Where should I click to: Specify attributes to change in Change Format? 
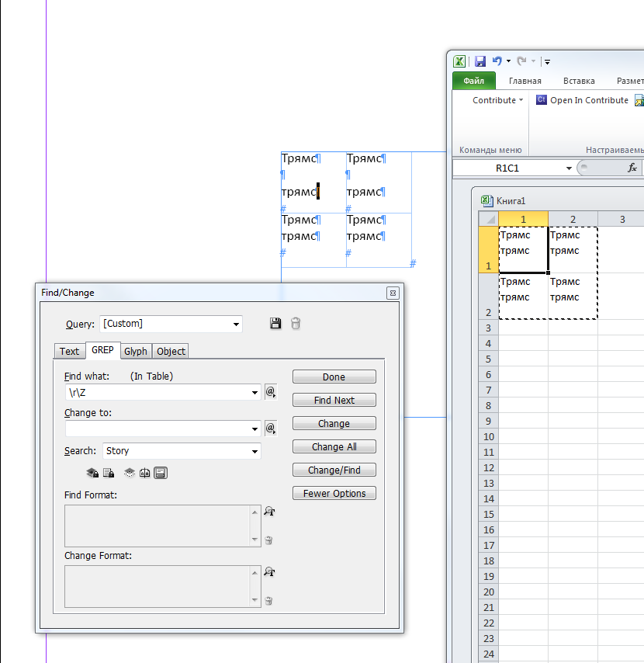point(269,572)
